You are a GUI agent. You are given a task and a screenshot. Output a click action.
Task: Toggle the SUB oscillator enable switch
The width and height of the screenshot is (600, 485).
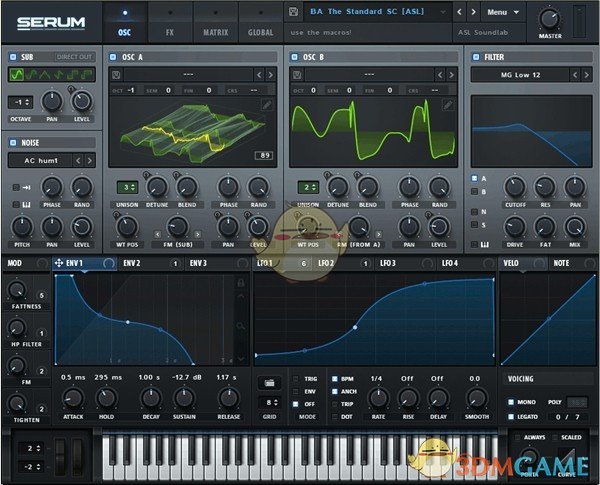pos(13,57)
